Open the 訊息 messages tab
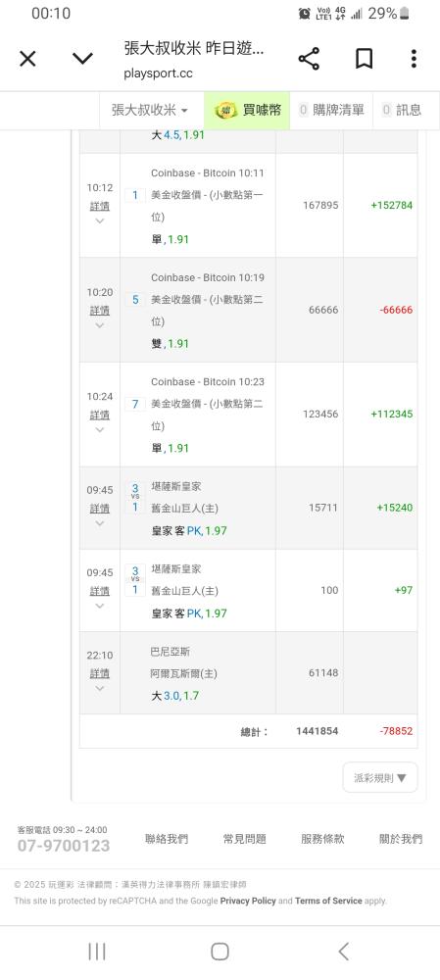The height and width of the screenshot is (980, 440). [x=401, y=110]
